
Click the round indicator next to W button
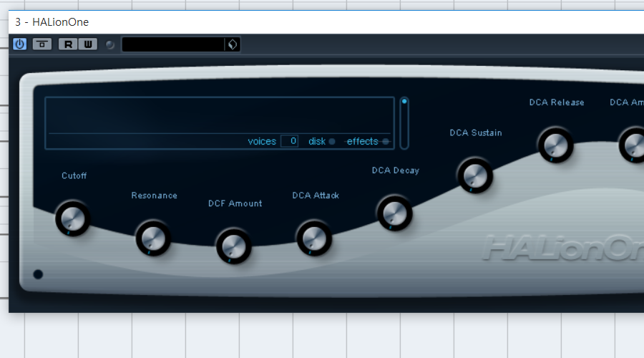coord(109,44)
